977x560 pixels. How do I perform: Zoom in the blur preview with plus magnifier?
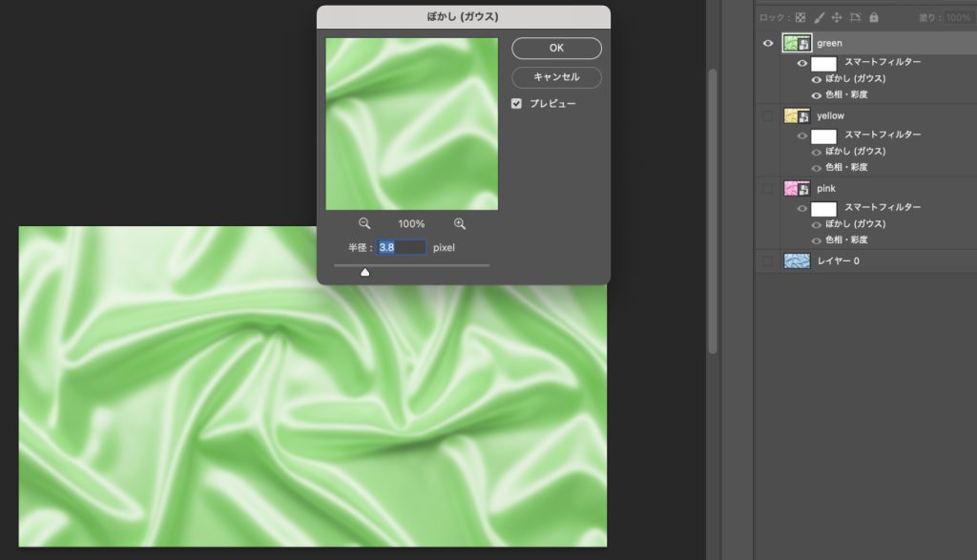tap(460, 223)
